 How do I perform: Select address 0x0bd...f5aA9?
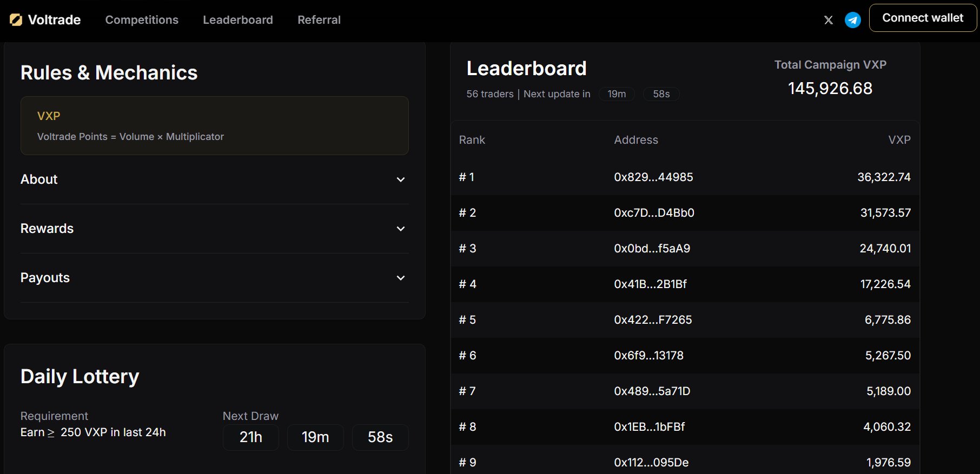pyautogui.click(x=652, y=249)
